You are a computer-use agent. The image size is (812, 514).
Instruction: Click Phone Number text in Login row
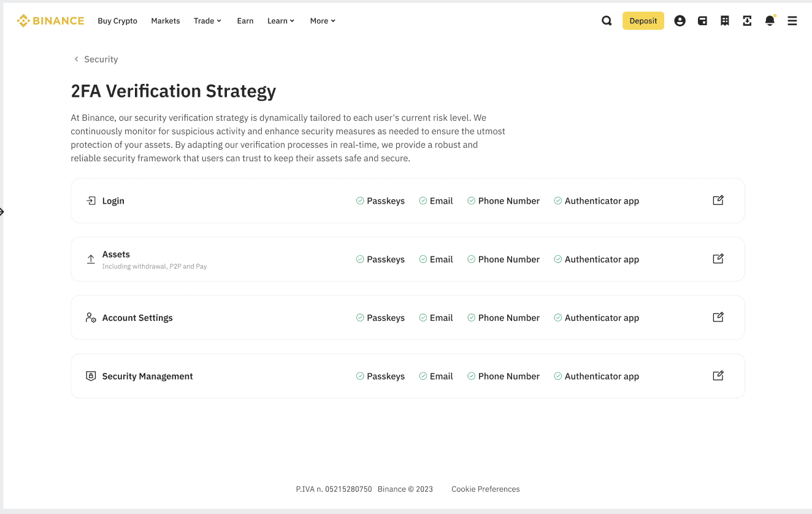coord(509,201)
